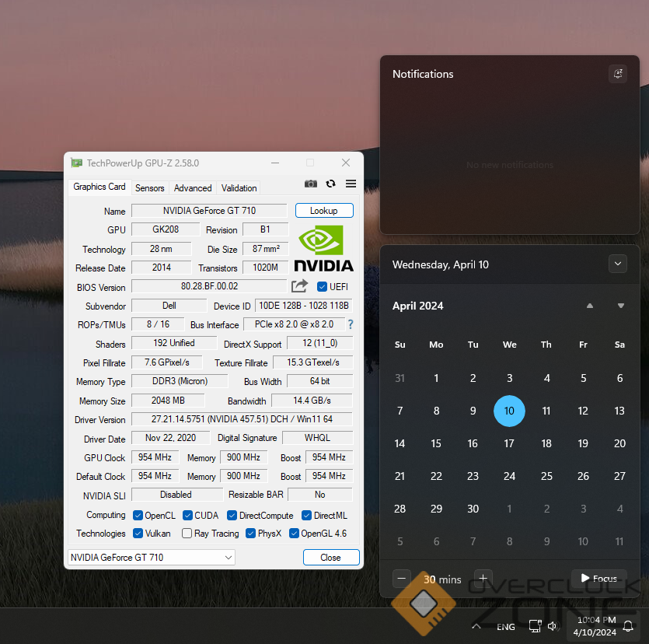Toggle the Ray Tracing checkbox

click(187, 533)
